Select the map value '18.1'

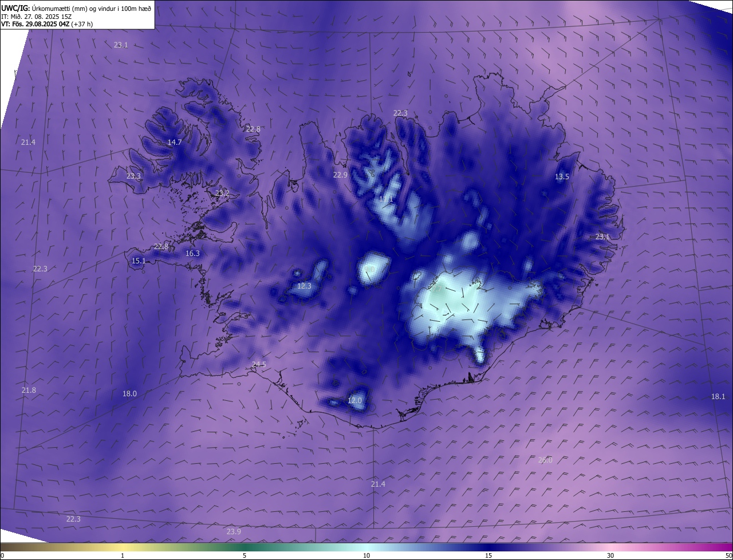tap(718, 396)
